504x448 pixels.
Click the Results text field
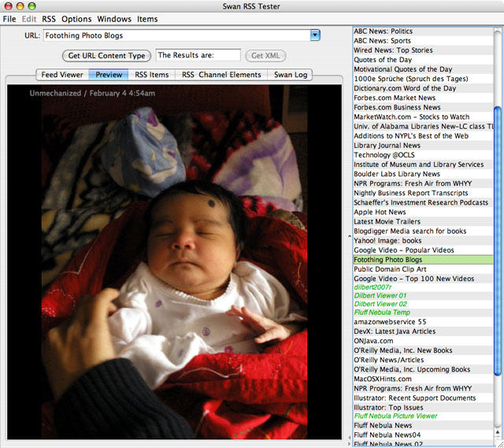point(198,55)
